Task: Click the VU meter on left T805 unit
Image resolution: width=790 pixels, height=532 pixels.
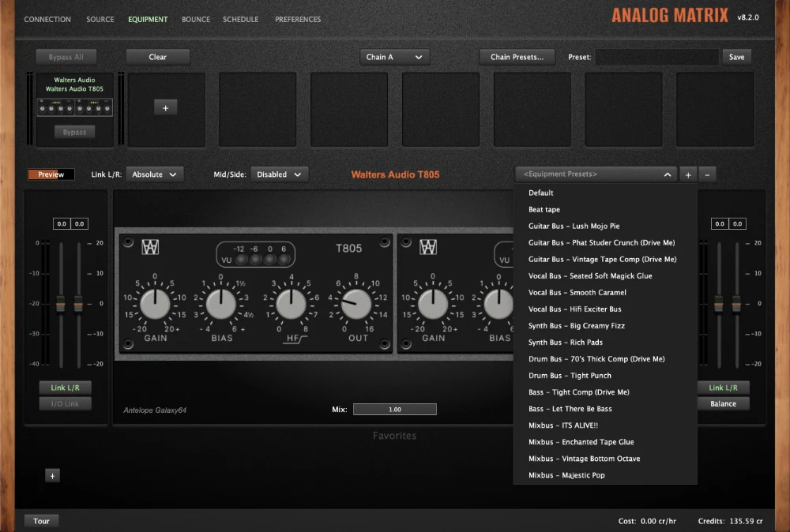Action: [256, 254]
